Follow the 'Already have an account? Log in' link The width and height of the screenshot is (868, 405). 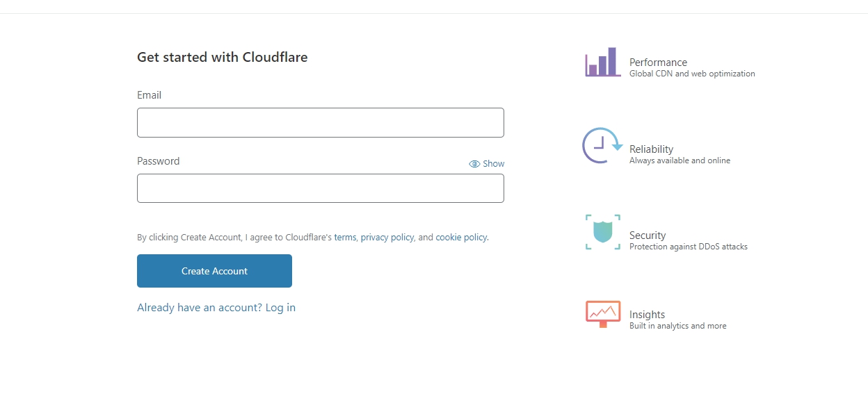click(216, 308)
